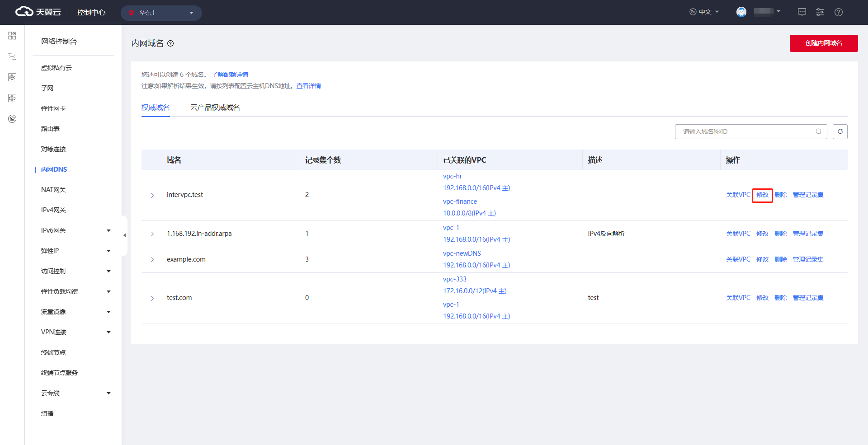Open the settings sliders icon in header
868x445 pixels.
tap(820, 12)
